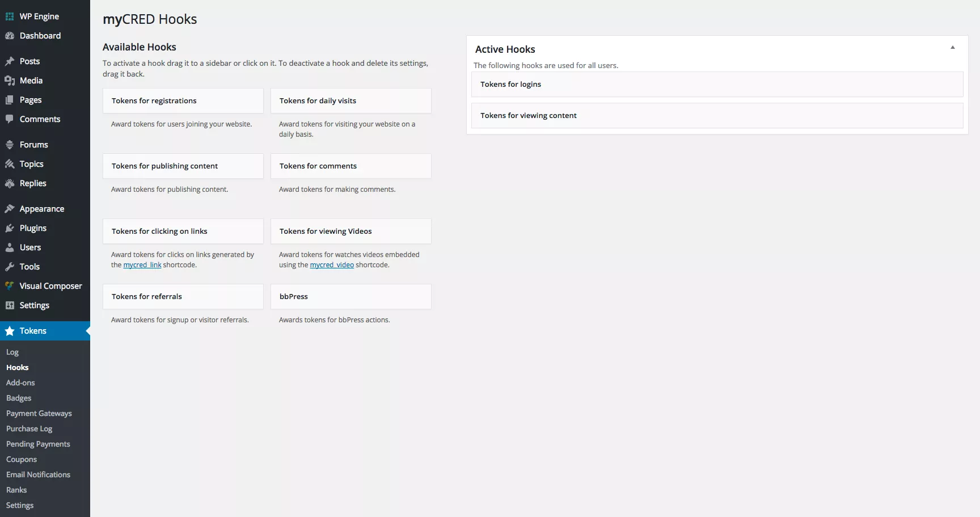Activate the Tokens for referrals hook
Viewport: 980px width, 517px height.
click(183, 297)
